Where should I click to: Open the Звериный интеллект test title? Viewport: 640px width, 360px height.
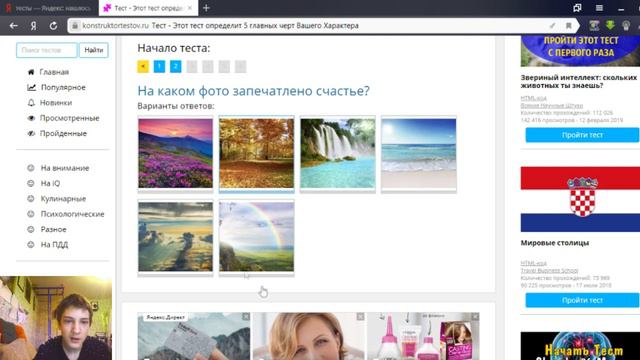click(x=579, y=81)
